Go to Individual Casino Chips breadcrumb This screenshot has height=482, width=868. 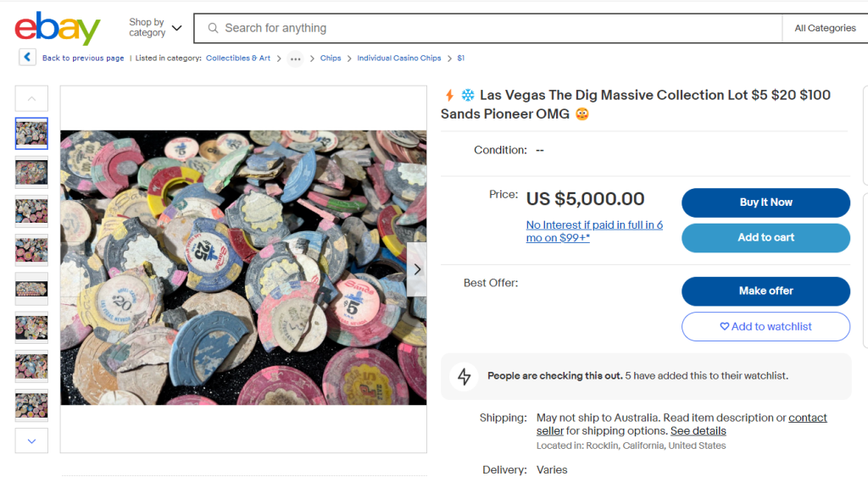click(x=398, y=58)
